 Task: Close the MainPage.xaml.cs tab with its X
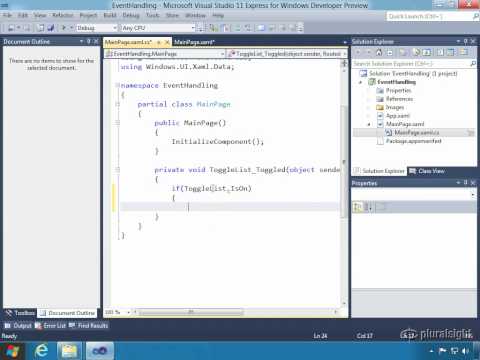tap(167, 42)
